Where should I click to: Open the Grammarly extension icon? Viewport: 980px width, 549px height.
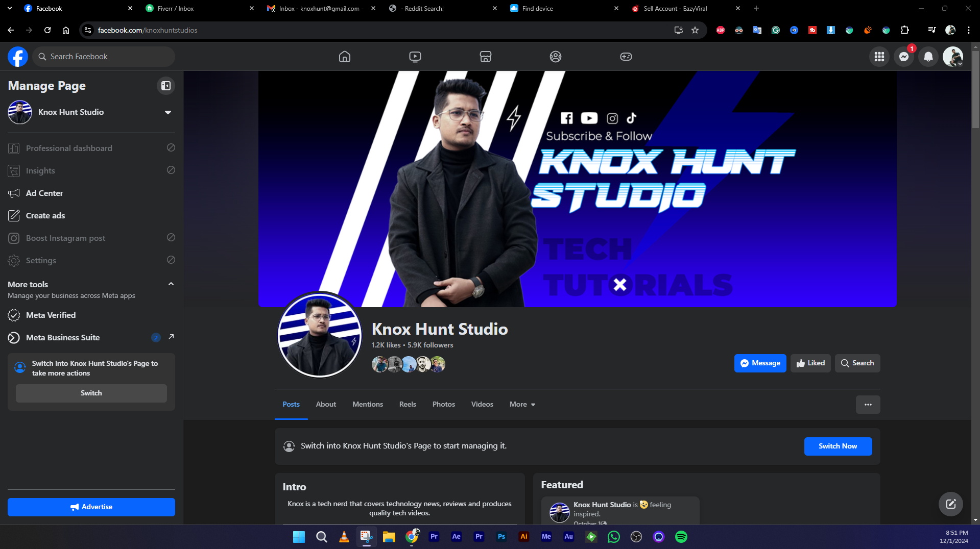click(x=776, y=30)
